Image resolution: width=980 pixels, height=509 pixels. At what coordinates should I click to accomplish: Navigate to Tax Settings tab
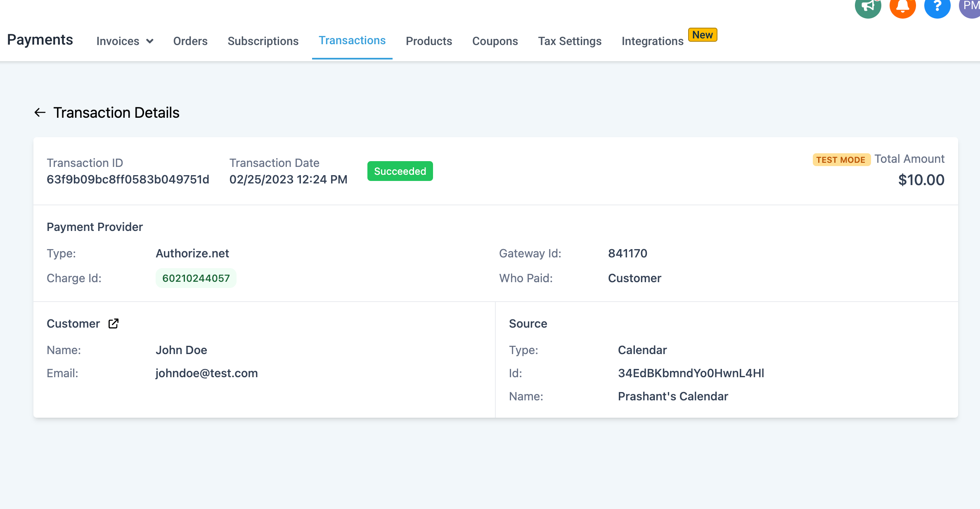tap(570, 41)
